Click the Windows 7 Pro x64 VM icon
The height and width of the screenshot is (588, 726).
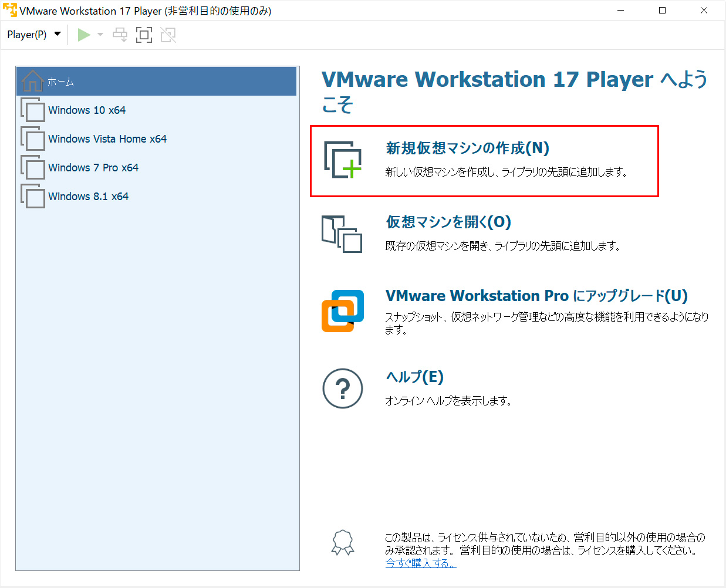tap(33, 167)
